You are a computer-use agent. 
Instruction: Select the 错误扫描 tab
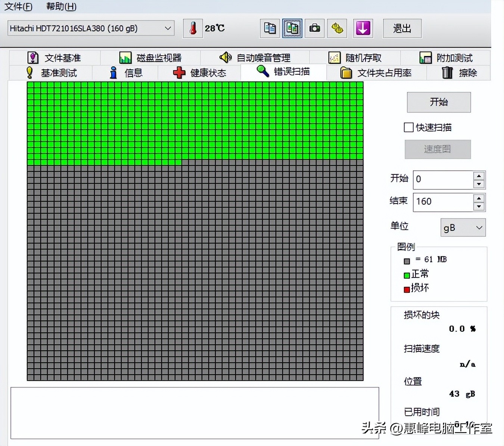tap(283, 71)
